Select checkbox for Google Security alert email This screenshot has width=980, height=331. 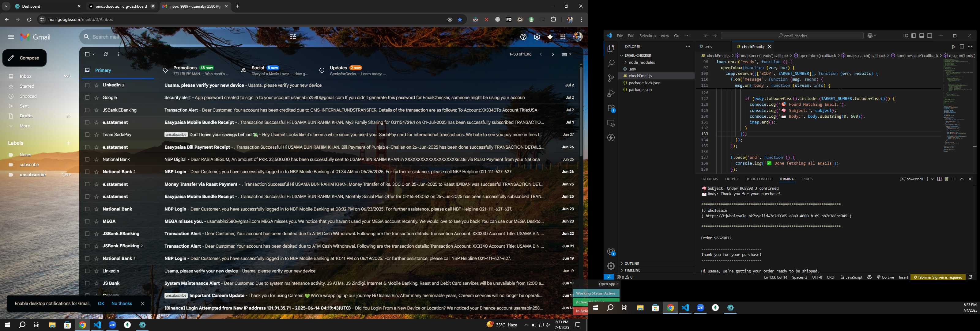87,98
